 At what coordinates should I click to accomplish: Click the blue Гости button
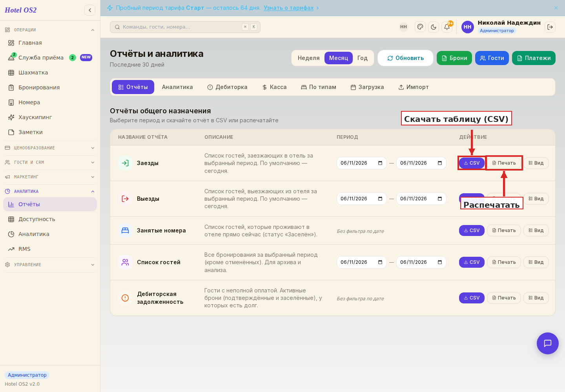pyautogui.click(x=492, y=58)
